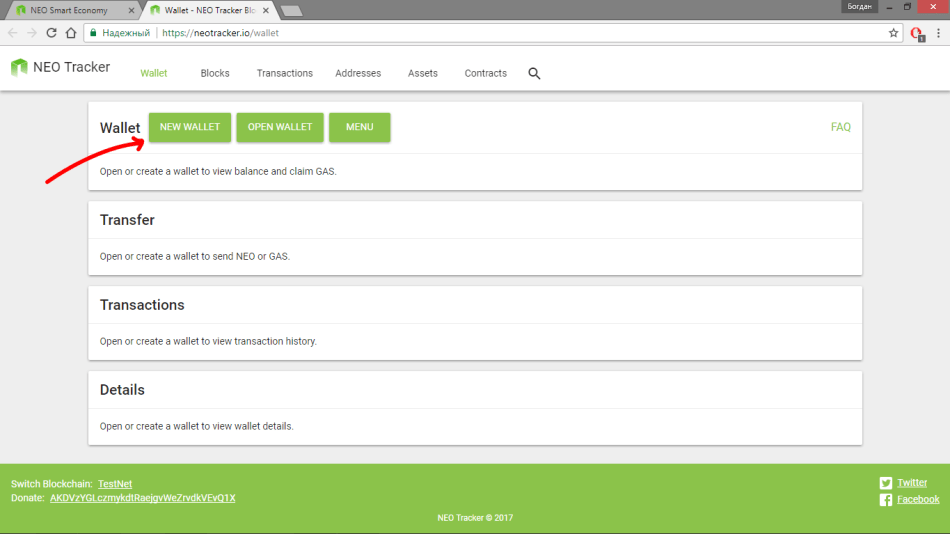Image resolution: width=950 pixels, height=534 pixels.
Task: Switch blockchain via TestNet link
Action: click(114, 484)
